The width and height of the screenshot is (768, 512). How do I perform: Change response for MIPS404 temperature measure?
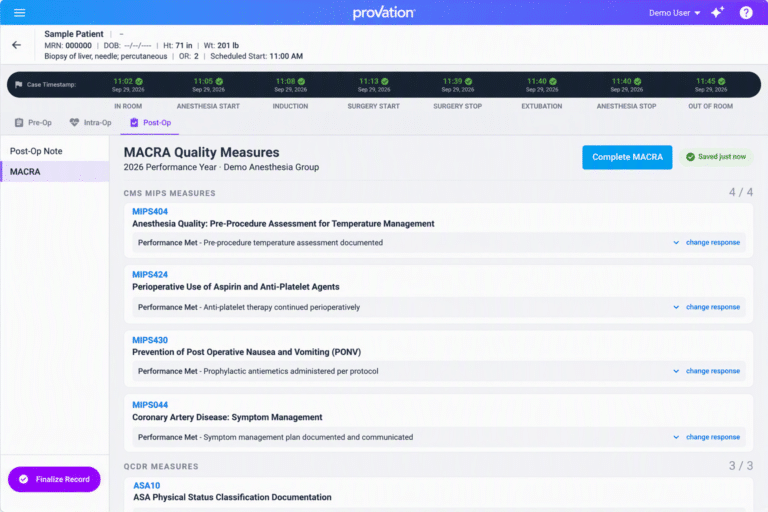click(713, 243)
